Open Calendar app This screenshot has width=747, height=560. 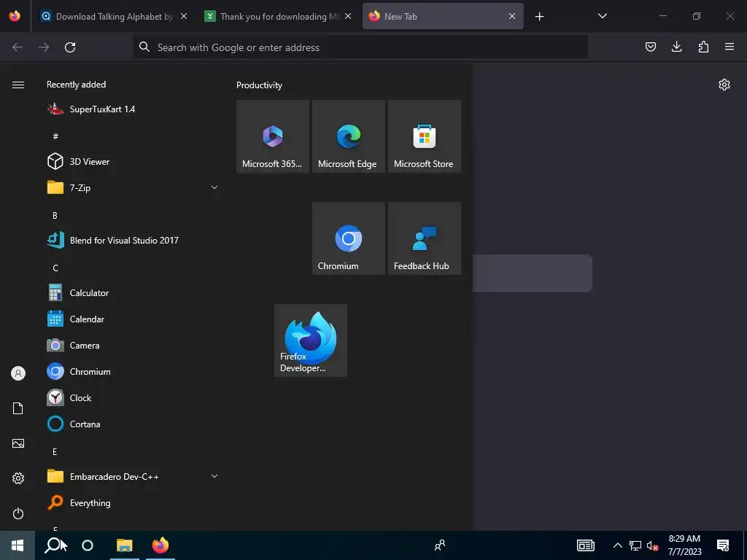131,319
